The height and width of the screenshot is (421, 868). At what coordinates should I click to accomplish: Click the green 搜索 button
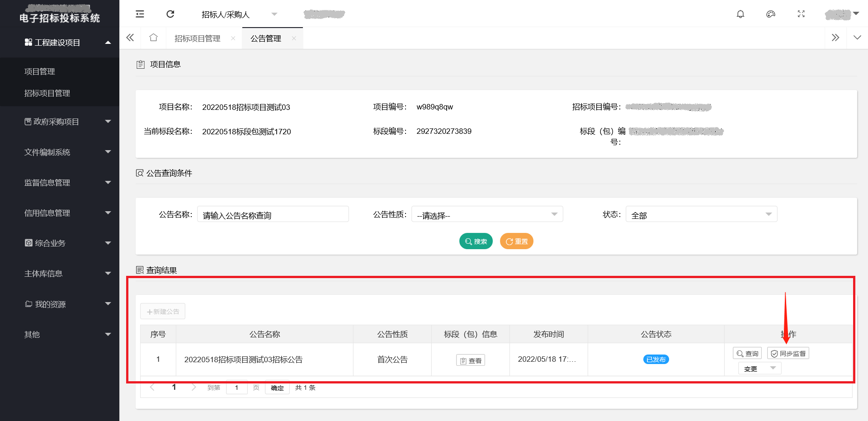pos(476,241)
